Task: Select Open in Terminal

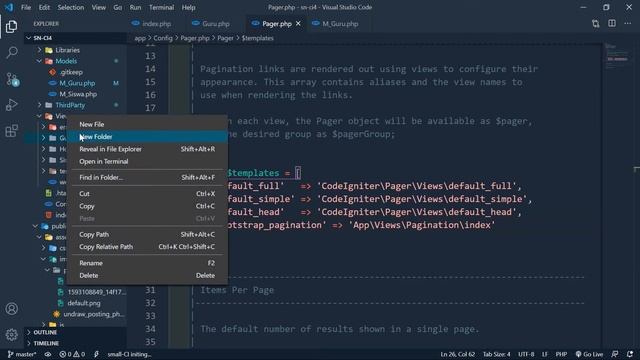Action: tap(147, 161)
